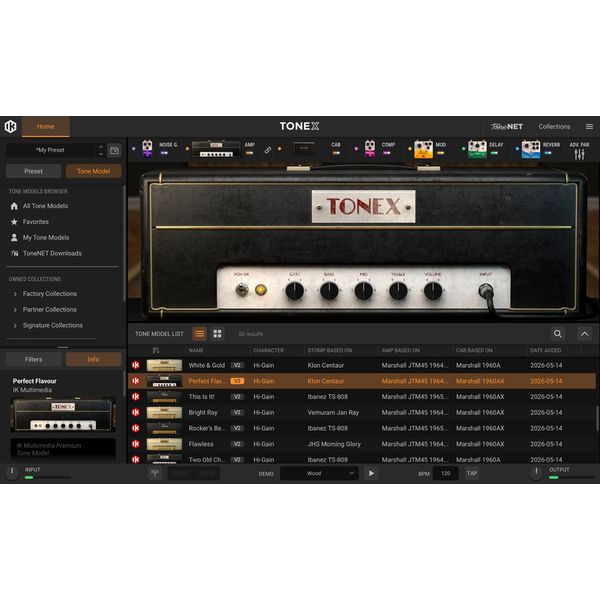Image resolution: width=600 pixels, height=600 pixels.
Task: Toggle the MOD power switch
Action: pos(440,153)
